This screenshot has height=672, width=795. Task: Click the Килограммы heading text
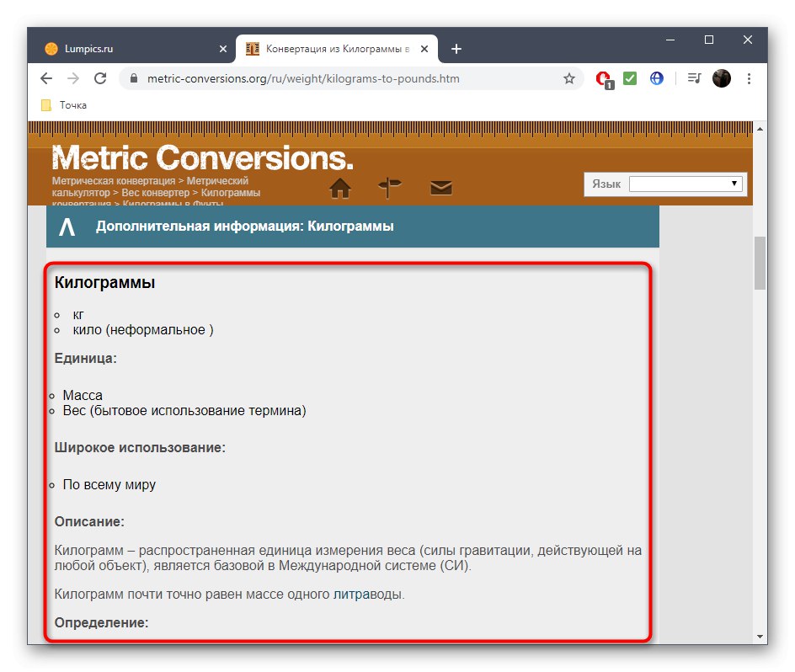point(104,282)
